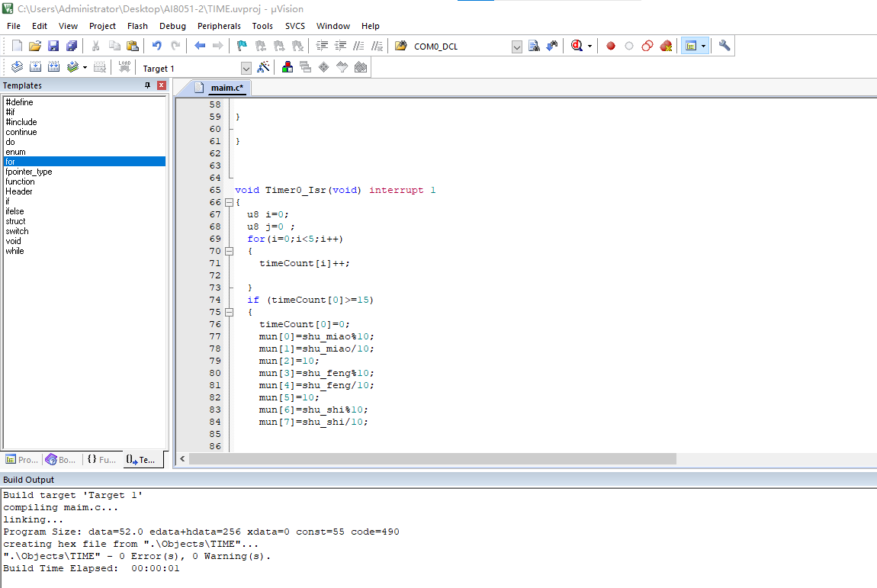The height and width of the screenshot is (588, 877).
Task: Uncomment the selection
Action: tap(377, 46)
